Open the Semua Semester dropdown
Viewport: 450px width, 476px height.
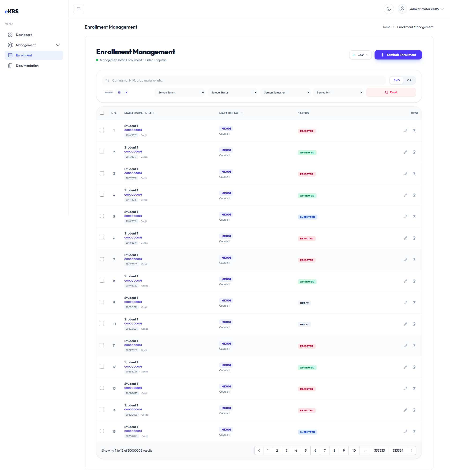pos(285,93)
